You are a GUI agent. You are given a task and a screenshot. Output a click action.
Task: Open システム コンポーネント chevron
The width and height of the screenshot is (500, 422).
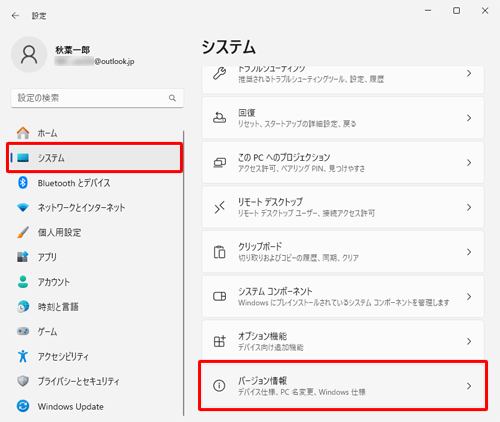click(x=469, y=296)
